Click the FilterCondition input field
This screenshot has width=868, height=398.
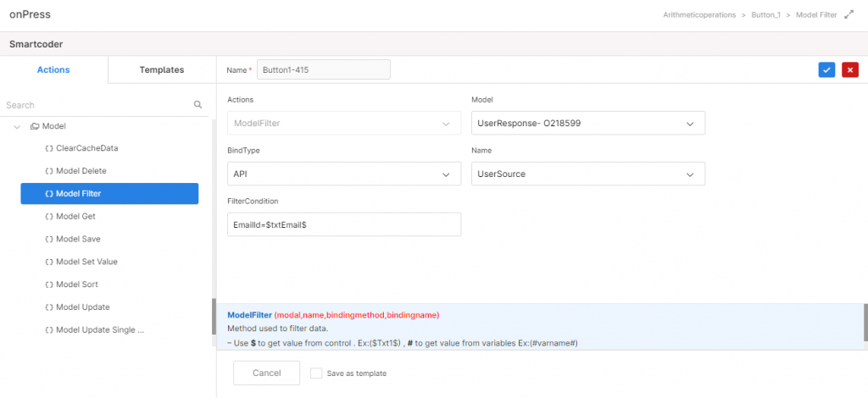(344, 224)
